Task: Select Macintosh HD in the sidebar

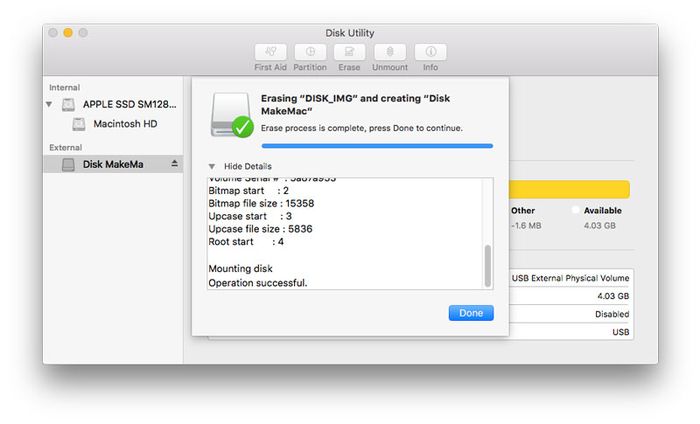Action: point(125,124)
